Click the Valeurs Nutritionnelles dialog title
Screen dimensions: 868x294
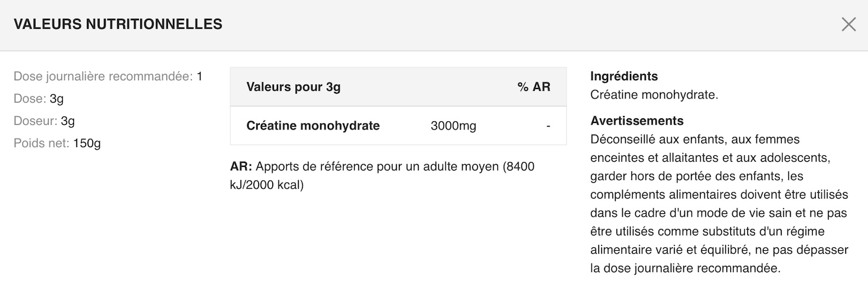click(118, 25)
